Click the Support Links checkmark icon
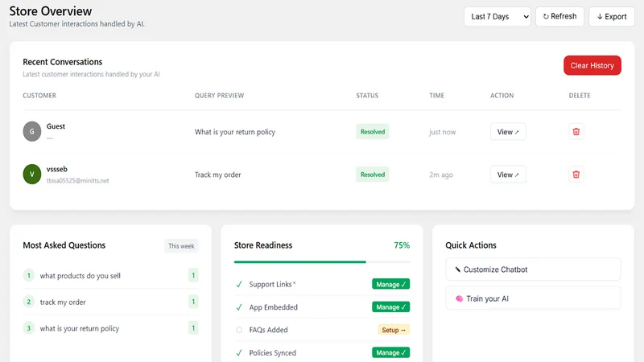This screenshot has height=362, width=644. click(239, 284)
